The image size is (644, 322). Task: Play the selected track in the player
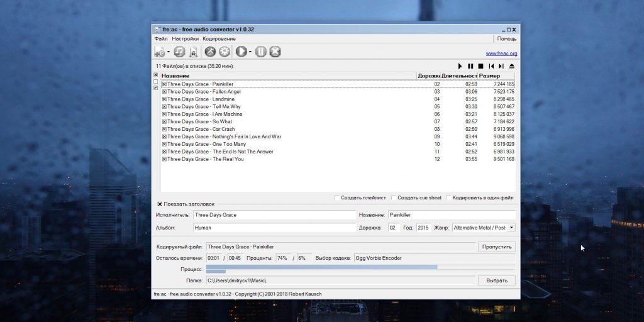pyautogui.click(x=460, y=66)
